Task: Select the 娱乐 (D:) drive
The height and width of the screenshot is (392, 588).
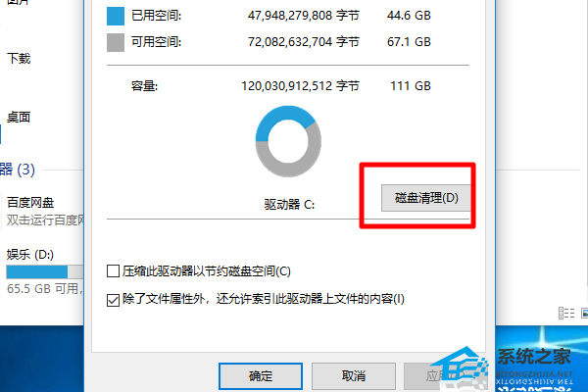Action: click(30, 255)
